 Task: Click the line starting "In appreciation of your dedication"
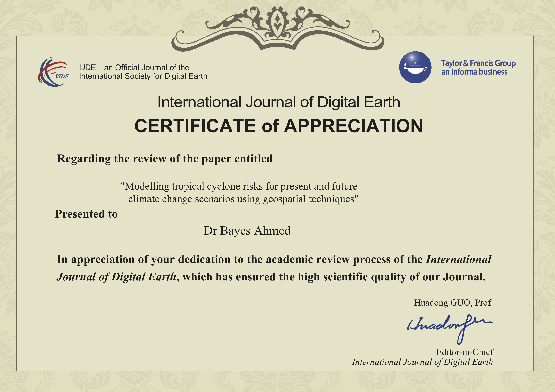[274, 260]
